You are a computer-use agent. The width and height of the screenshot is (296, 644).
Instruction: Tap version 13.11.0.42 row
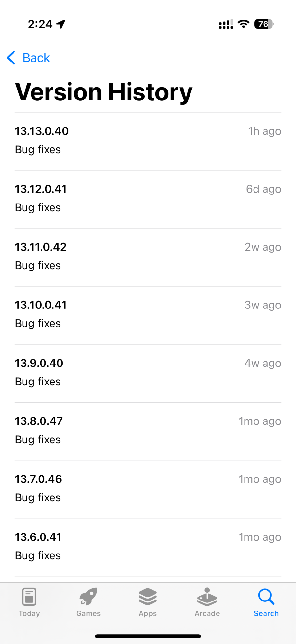[x=148, y=256]
